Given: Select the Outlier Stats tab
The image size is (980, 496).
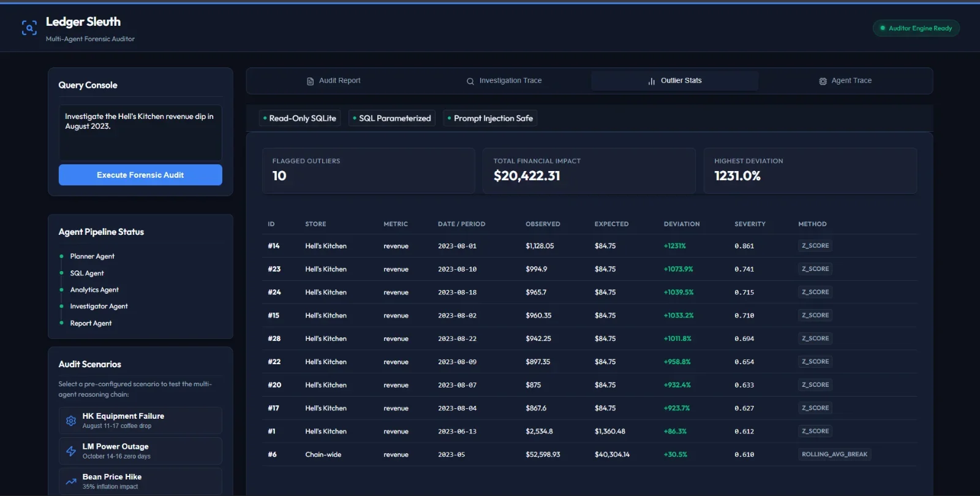Looking at the screenshot, I should [675, 80].
